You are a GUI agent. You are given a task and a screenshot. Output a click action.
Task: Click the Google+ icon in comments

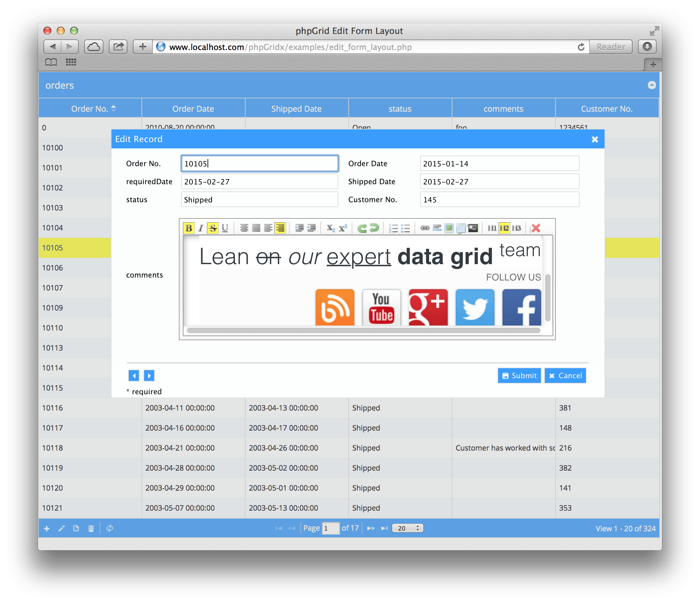428,307
